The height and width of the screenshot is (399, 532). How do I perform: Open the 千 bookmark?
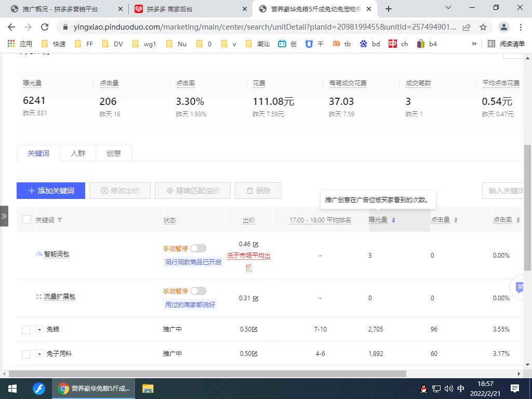pyautogui.click(x=314, y=44)
